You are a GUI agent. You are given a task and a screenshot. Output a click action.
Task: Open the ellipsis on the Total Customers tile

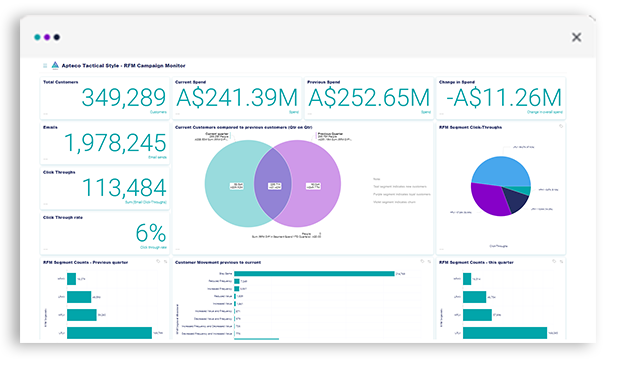[45, 114]
